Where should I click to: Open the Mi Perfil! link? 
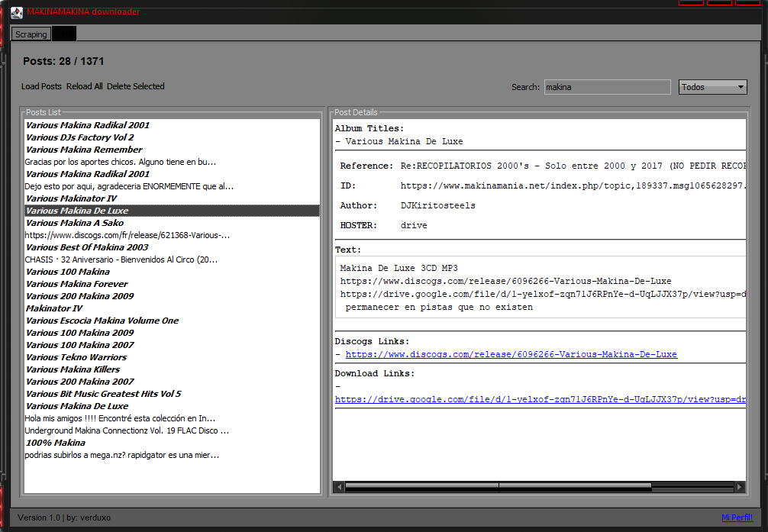pyautogui.click(x=737, y=517)
